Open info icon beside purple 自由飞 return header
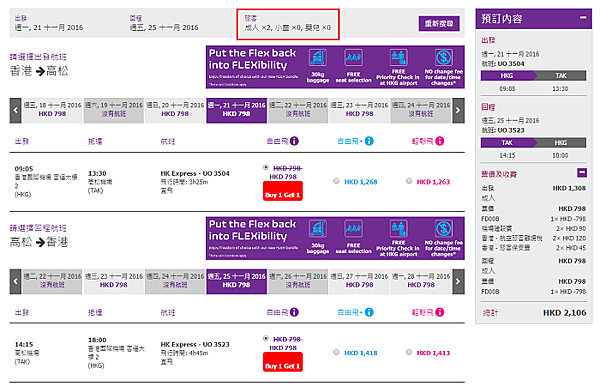 [294, 312]
